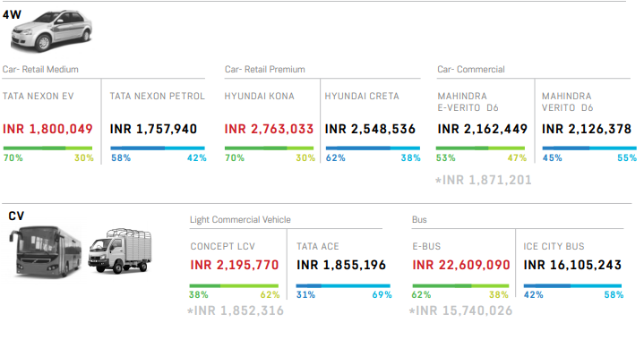Click the Tata Ace blue split bar
644x348 pixels.
tap(343, 285)
